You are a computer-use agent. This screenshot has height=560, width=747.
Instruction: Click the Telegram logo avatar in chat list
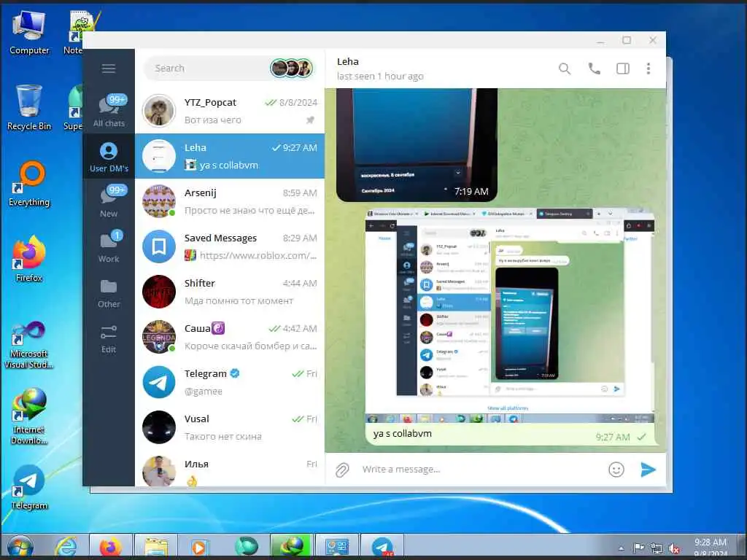[x=159, y=382]
